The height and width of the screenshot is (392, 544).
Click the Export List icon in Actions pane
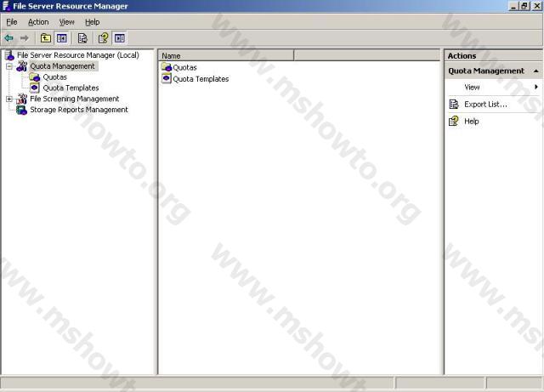[454, 104]
